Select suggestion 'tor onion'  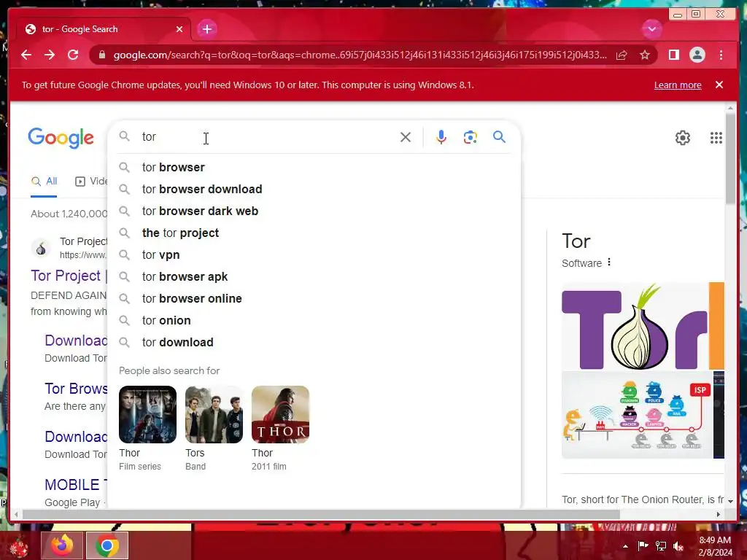[314, 321]
